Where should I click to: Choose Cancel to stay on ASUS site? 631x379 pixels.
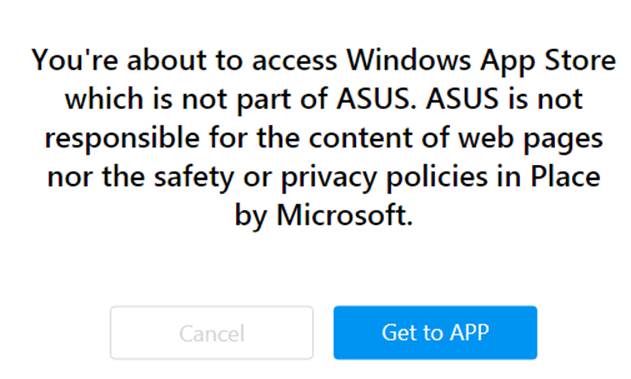(x=212, y=333)
